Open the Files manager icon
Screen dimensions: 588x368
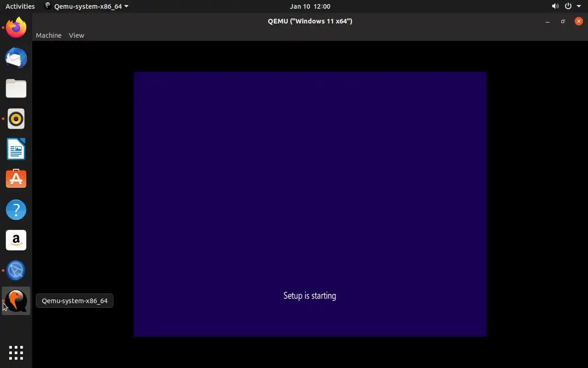point(16,89)
